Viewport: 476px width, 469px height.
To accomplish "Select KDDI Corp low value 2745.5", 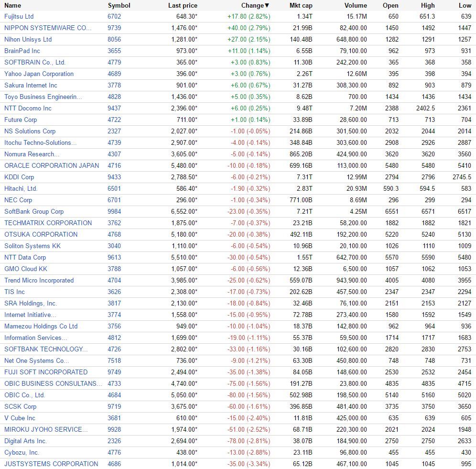I will coord(462,177).
